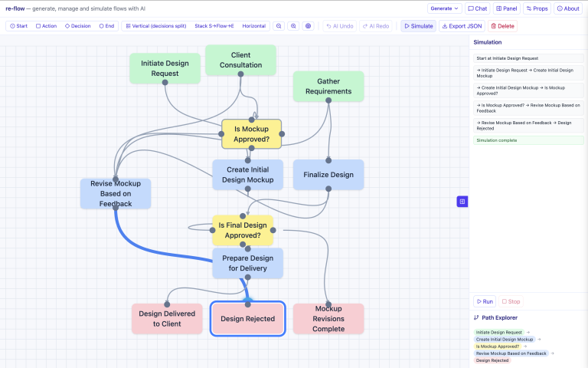Image resolution: width=588 pixels, height=368 pixels.
Task: Open the Chat panel
Action: (478, 8)
